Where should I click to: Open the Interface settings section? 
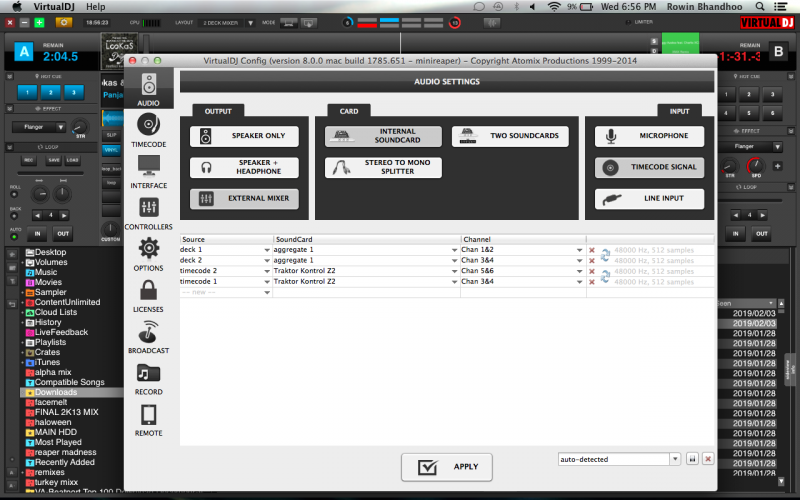point(148,172)
